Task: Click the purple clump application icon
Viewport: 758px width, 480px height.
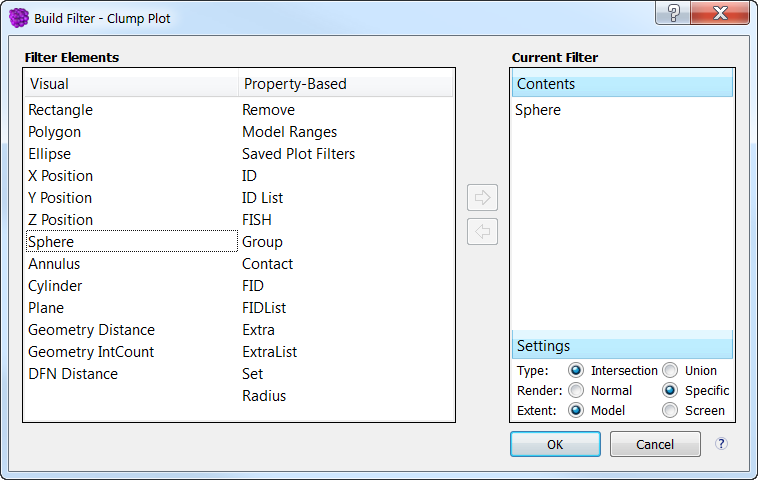Action: click(x=19, y=18)
